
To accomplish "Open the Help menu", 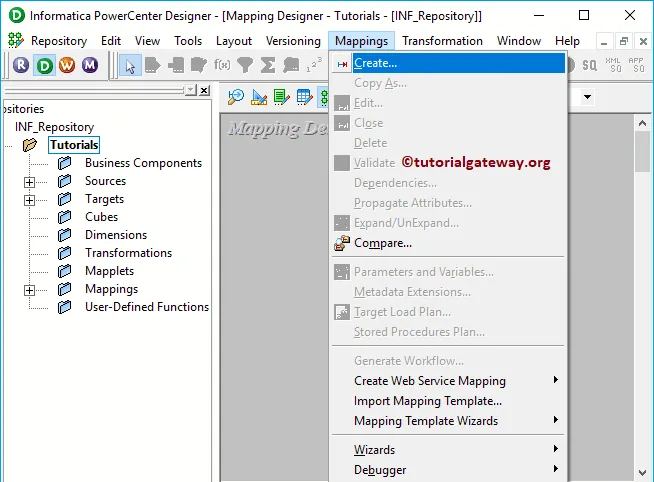I will [x=567, y=41].
